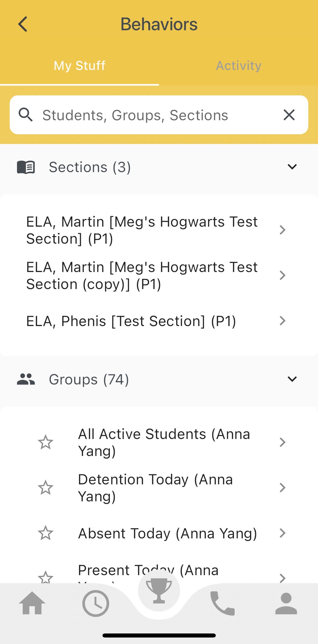Open chevron for ELA, Phenis Test Section
The width and height of the screenshot is (318, 644).
click(282, 321)
